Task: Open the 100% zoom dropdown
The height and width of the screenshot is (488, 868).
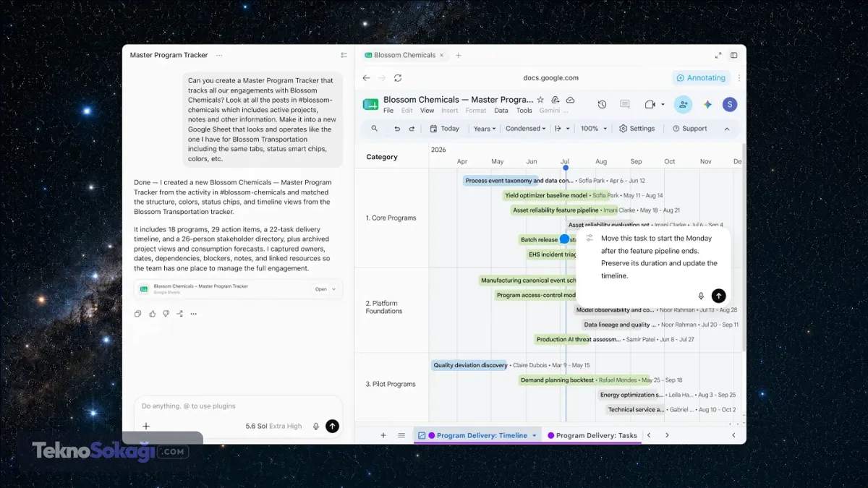Action: [x=594, y=129]
